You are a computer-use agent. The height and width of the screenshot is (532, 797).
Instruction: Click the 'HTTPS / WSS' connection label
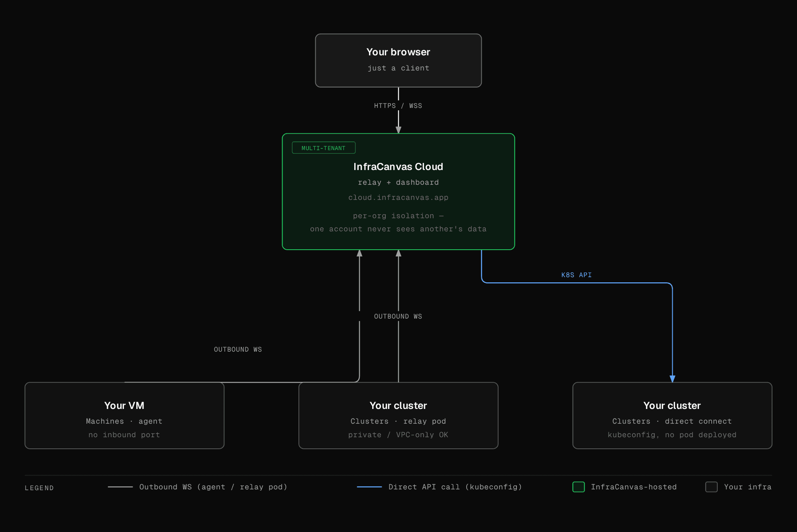398,106
